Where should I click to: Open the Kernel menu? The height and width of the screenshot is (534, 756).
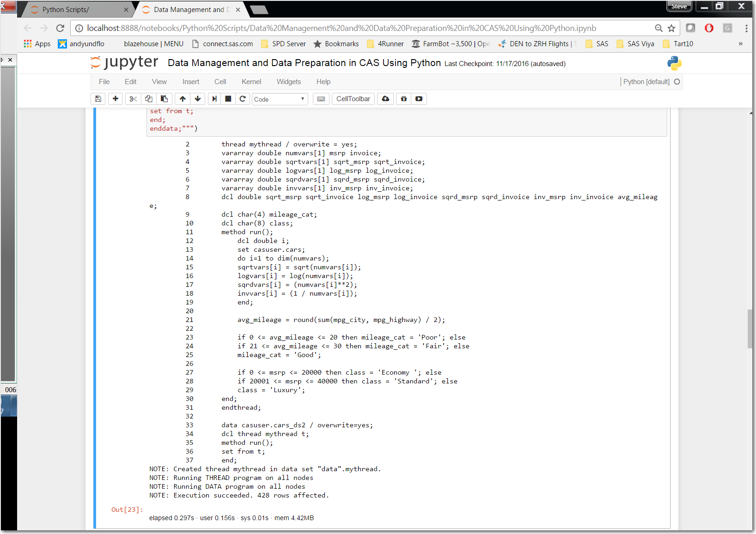pyautogui.click(x=251, y=82)
